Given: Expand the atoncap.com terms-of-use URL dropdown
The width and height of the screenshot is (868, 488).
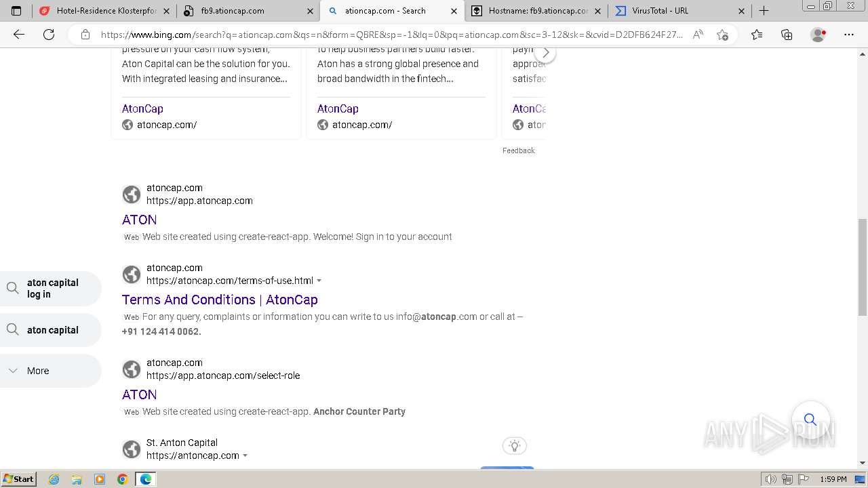Looking at the screenshot, I should coord(319,281).
